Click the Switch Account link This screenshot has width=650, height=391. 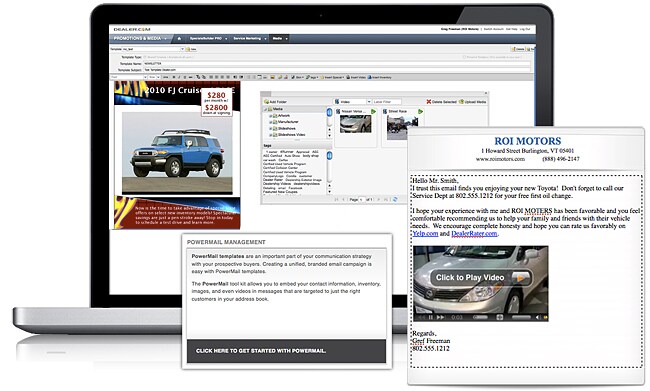tap(493, 29)
